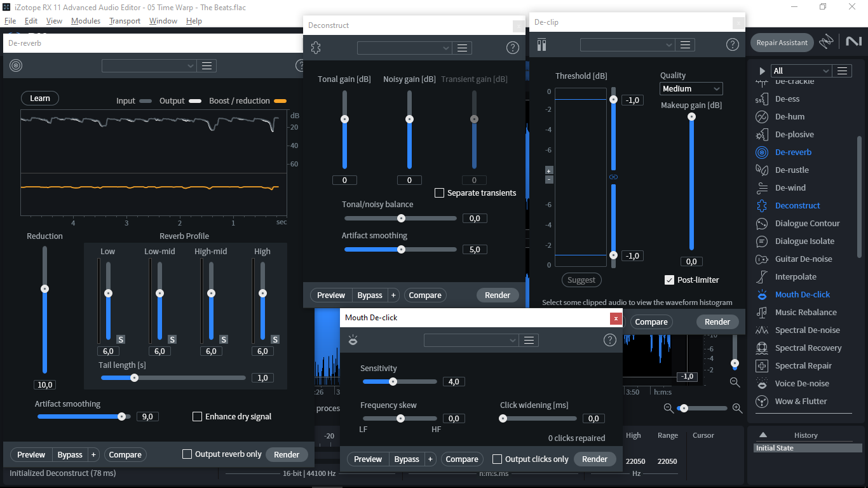The height and width of the screenshot is (488, 868).
Task: Open help in Deconstruct window
Action: coord(513,48)
